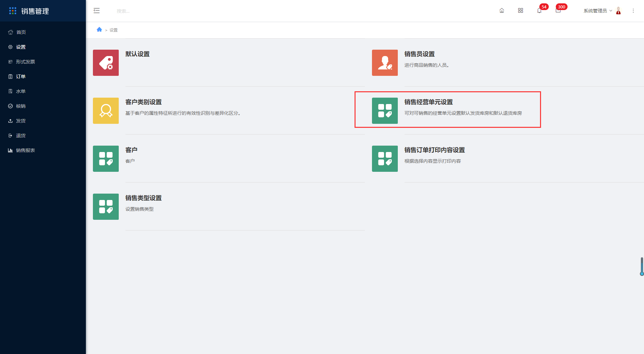Click the yellow 客户类别设置 badge icon

106,111
